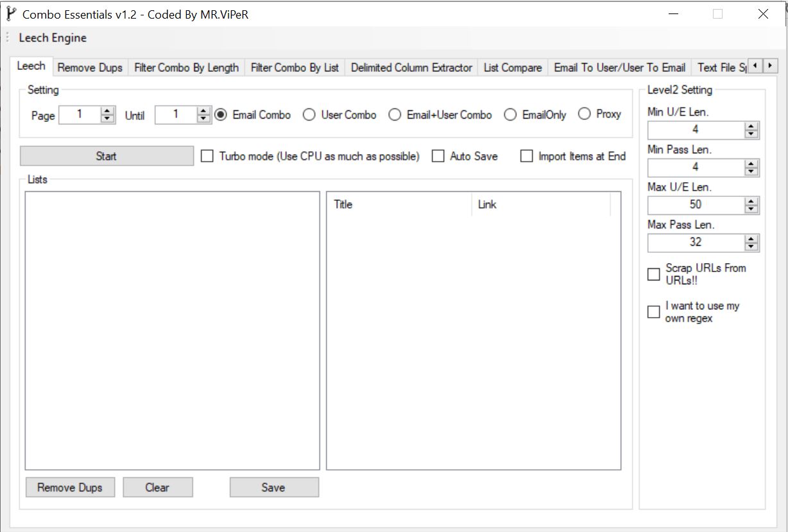Decrease the Min Pass Len. value

tap(751, 171)
